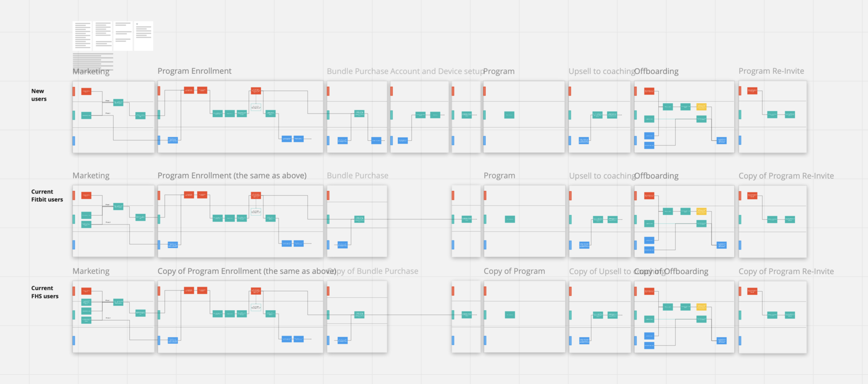Click the red node in FHS row Copy of Program Re-Invite frame
Screen dimensions: 868x384
coord(752,291)
